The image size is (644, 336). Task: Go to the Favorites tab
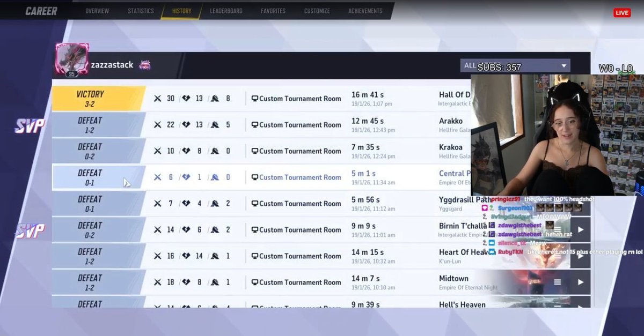tap(273, 11)
